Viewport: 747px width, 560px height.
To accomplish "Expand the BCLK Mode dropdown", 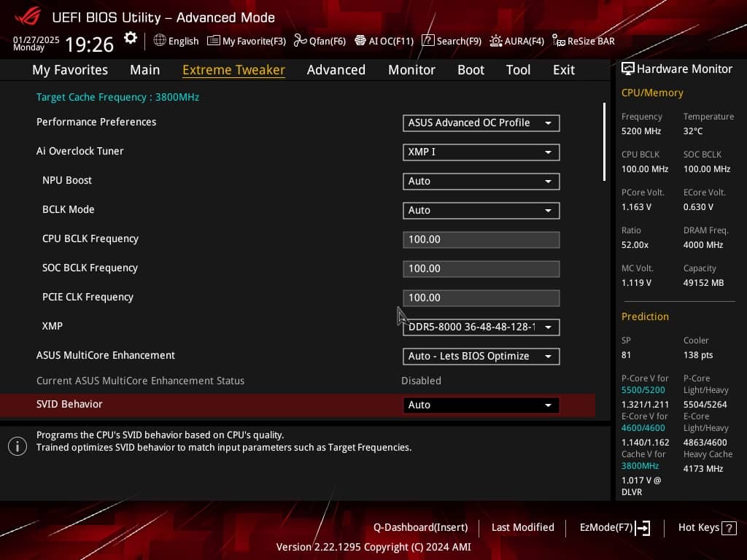I will [481, 210].
